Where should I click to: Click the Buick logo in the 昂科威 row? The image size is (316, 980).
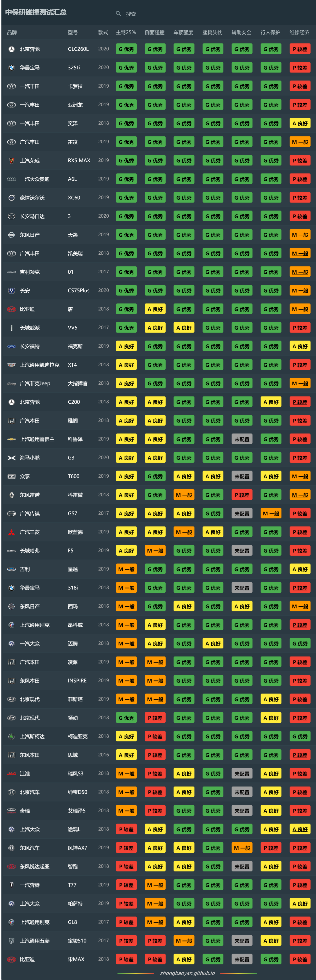[x=11, y=625]
